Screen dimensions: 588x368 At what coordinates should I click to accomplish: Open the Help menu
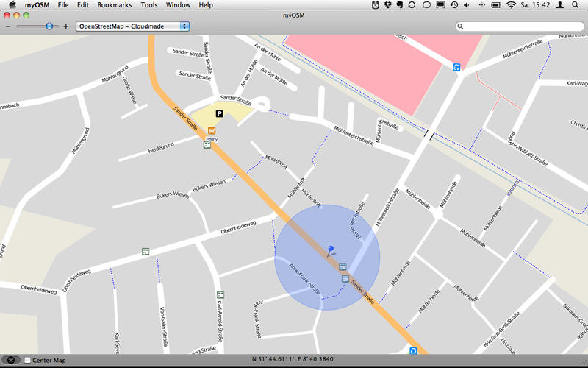[x=206, y=5]
